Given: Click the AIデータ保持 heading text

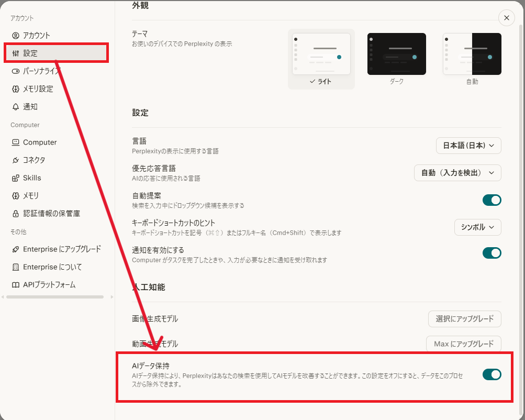Looking at the screenshot, I should click(151, 366).
